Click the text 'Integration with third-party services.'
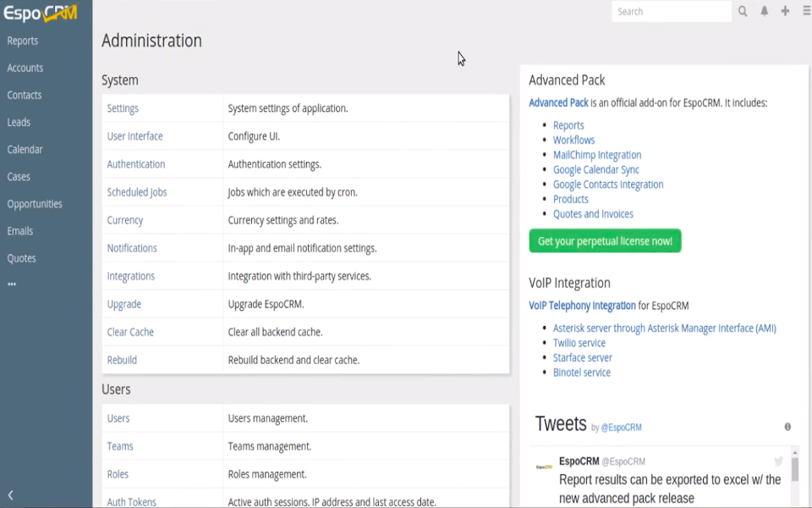Image resolution: width=812 pixels, height=508 pixels. click(299, 276)
